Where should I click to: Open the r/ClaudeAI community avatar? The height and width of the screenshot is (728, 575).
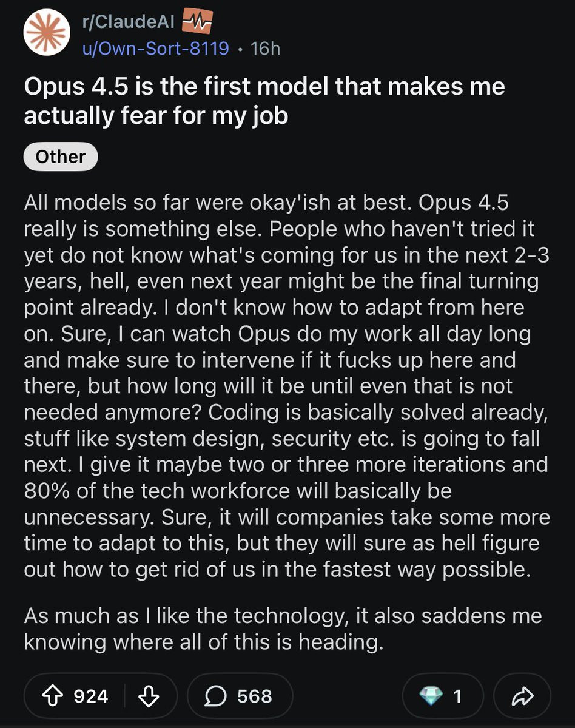tap(47, 34)
